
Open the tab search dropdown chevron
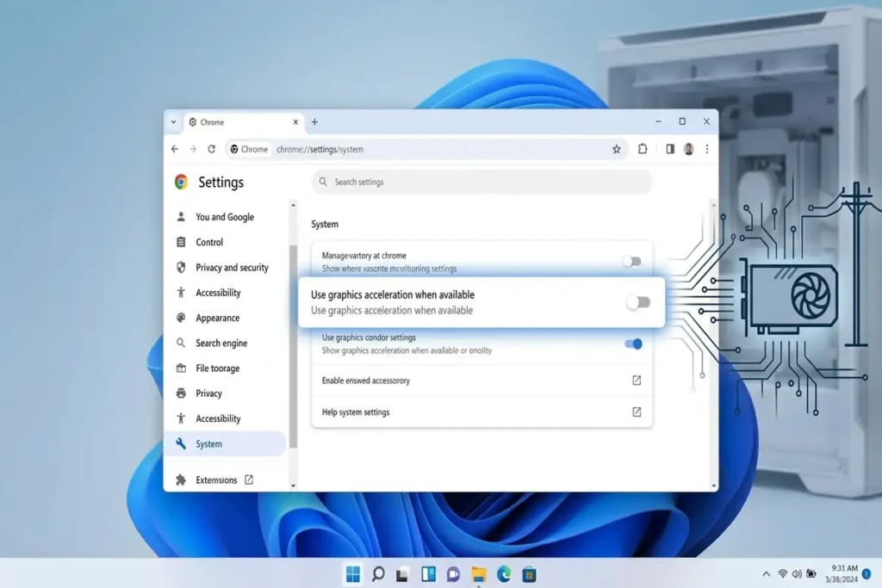pos(174,122)
